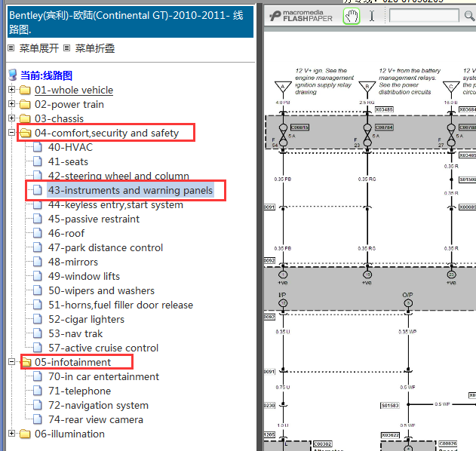Screen dimensions: 476x451
Task: Click document icon beside 40-HVAC
Action: 37,147
